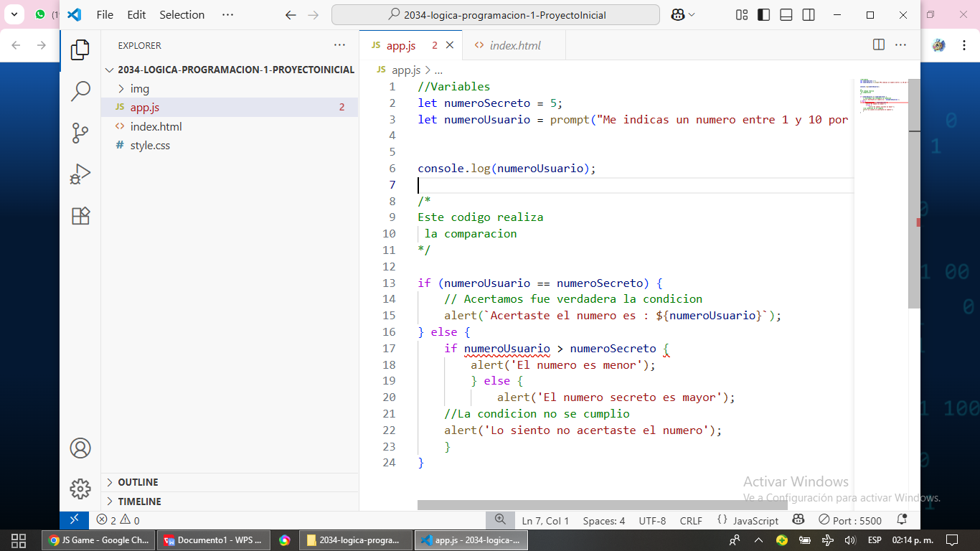Viewport: 980px width, 551px height.
Task: Expand the OUTLINE section
Action: point(230,482)
